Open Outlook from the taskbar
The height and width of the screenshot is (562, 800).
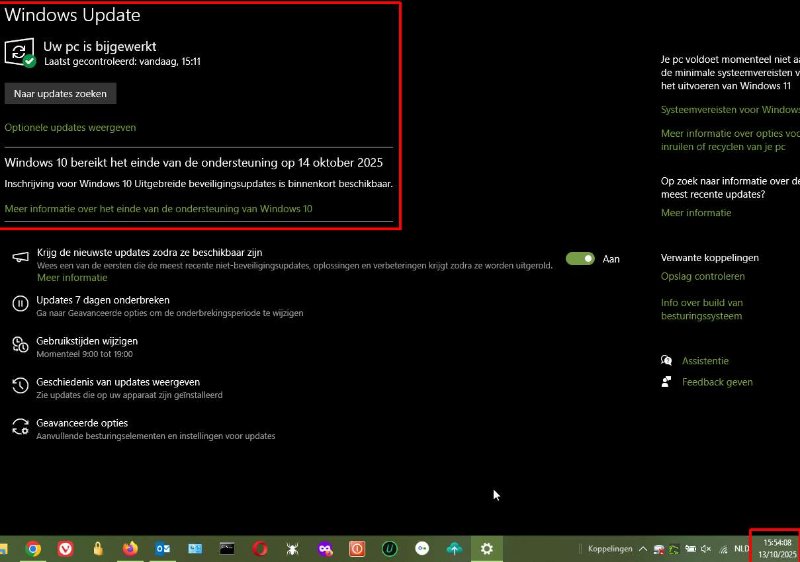(163, 549)
